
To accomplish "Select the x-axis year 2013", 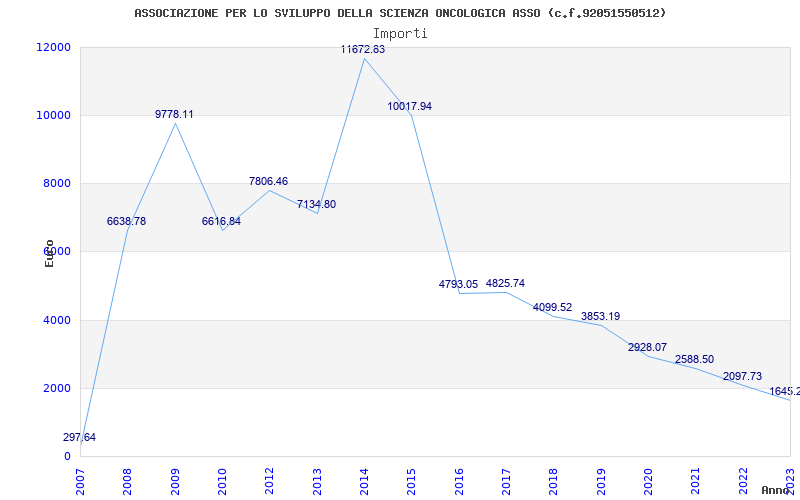I will [x=317, y=481].
